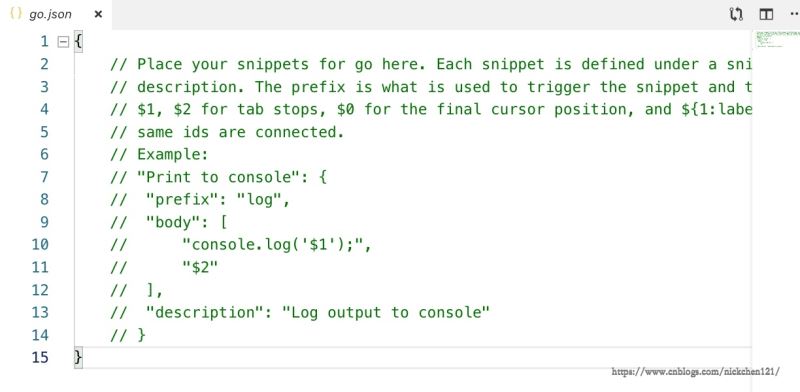Image resolution: width=800 pixels, height=392 pixels.
Task: Click "same ids are connected" comment line
Action: coord(227,132)
